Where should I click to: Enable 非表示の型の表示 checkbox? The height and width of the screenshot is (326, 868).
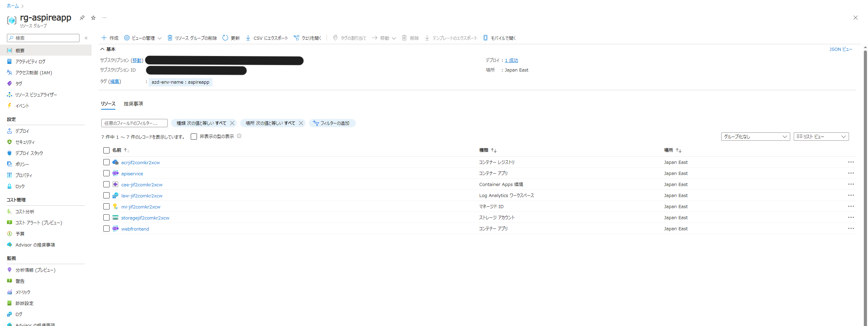(194, 137)
